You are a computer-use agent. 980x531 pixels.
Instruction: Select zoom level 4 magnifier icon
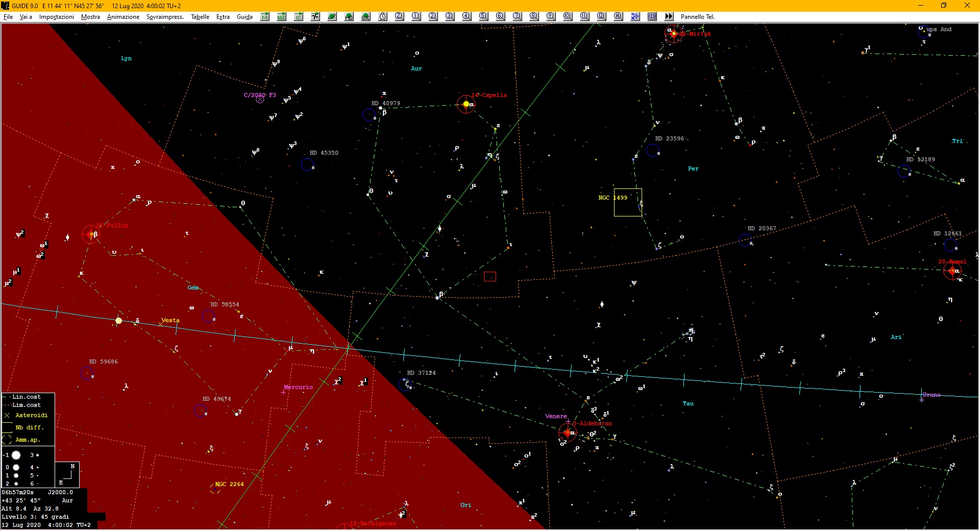tap(467, 16)
